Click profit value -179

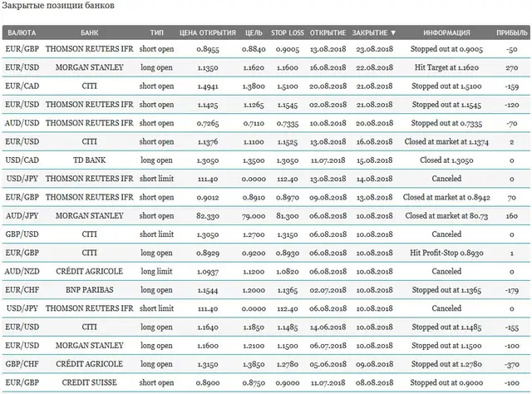[x=512, y=290]
